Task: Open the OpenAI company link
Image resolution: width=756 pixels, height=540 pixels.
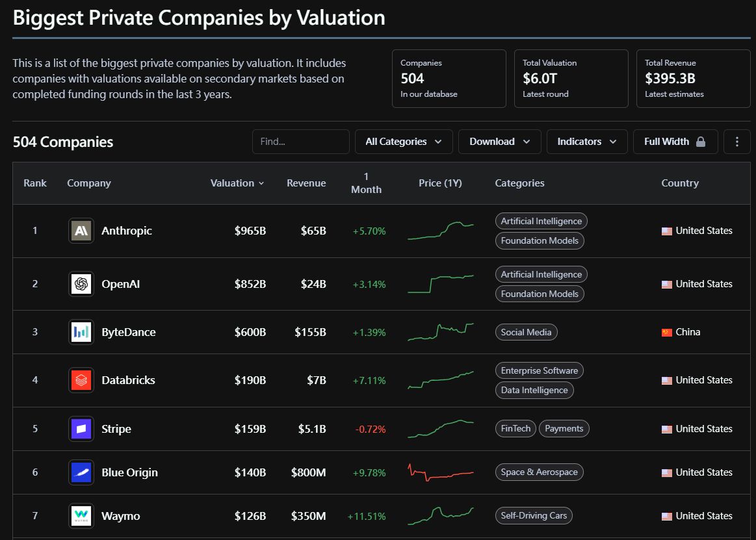Action: tap(120, 284)
